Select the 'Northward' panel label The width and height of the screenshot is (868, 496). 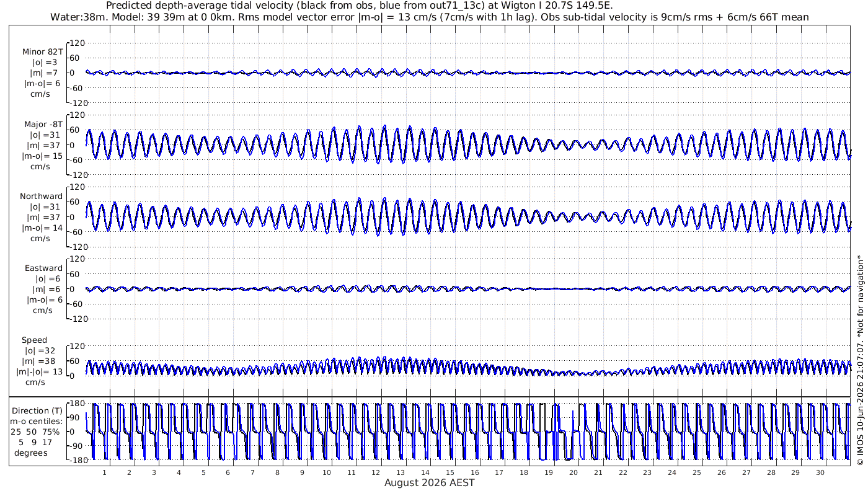click(x=42, y=196)
